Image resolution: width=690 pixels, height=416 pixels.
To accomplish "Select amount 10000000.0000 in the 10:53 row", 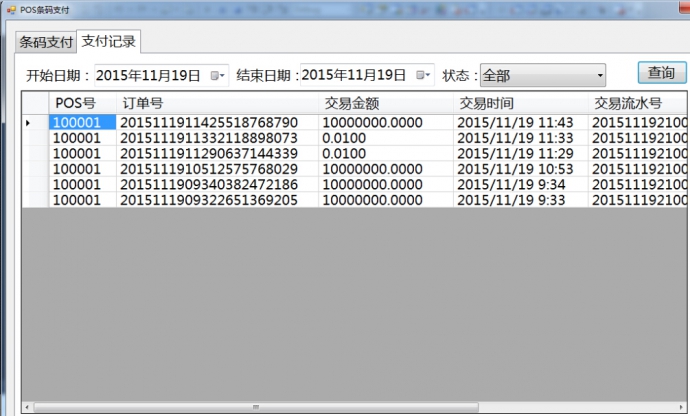I will coord(372,169).
